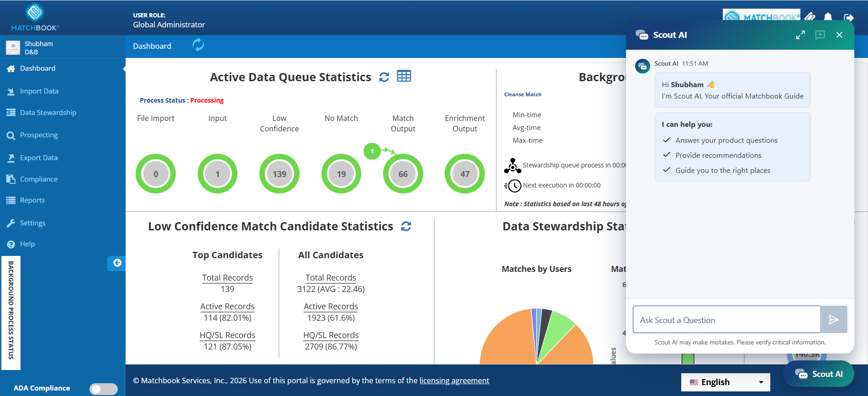
Task: Click the floating Scout AI button
Action: 819,374
